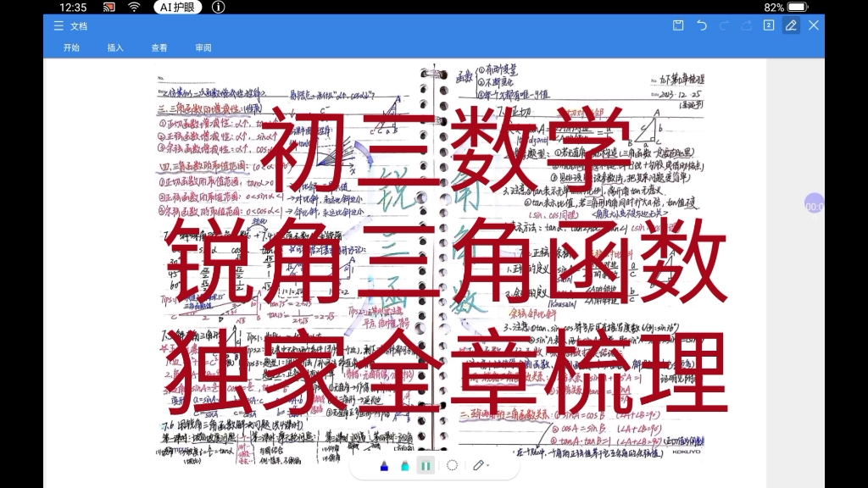The width and height of the screenshot is (868, 488).
Task: Save the document with the floppy disk icon
Action: 678,25
